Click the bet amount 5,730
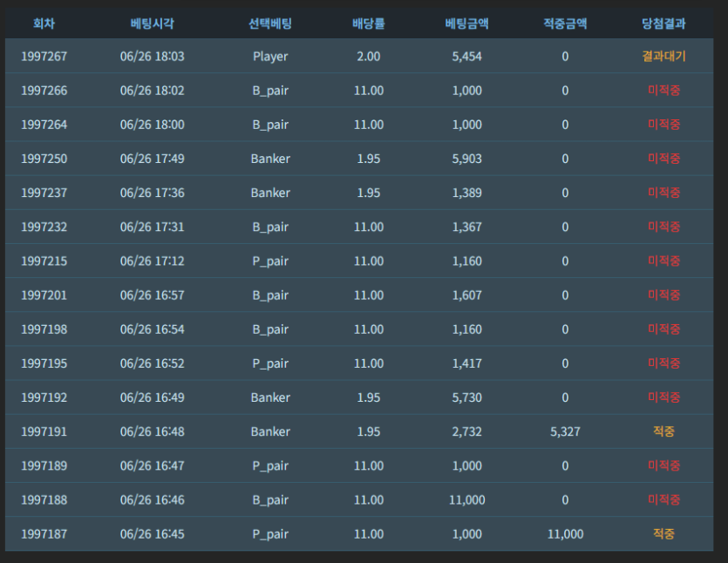 pyautogui.click(x=466, y=397)
